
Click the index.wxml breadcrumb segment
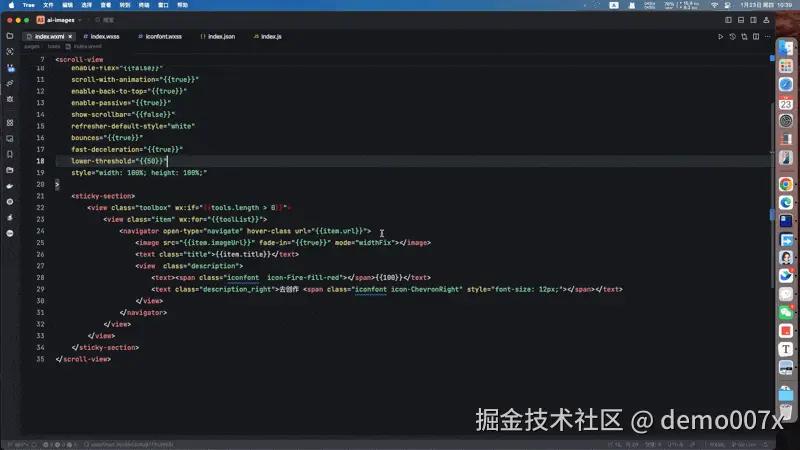coord(84,46)
